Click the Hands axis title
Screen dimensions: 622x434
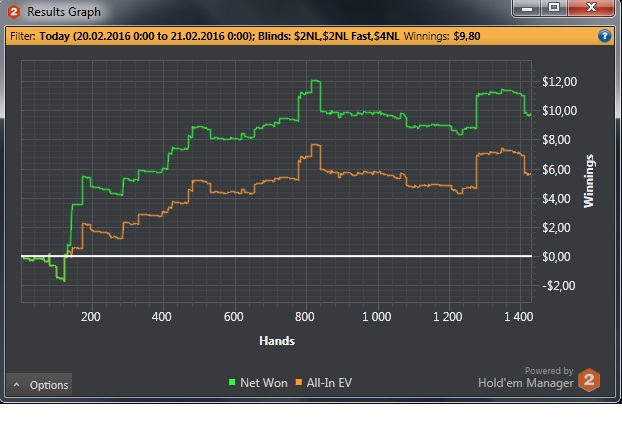pos(277,341)
